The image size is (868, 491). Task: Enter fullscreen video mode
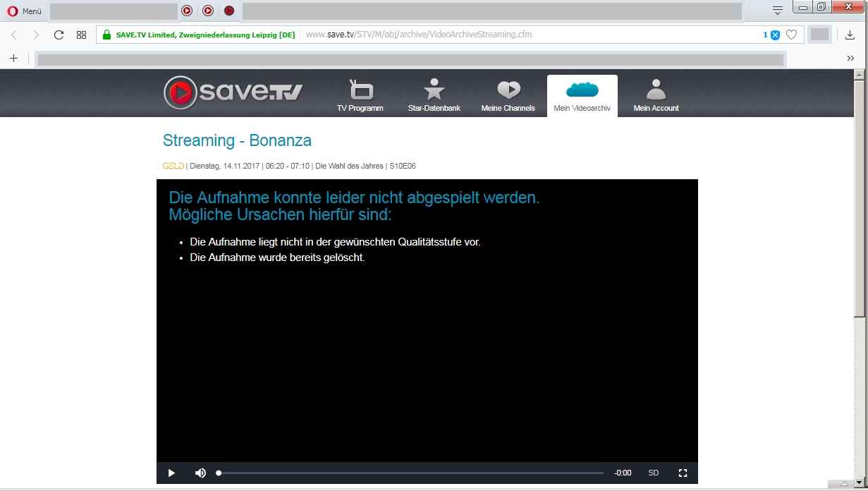[682, 473]
